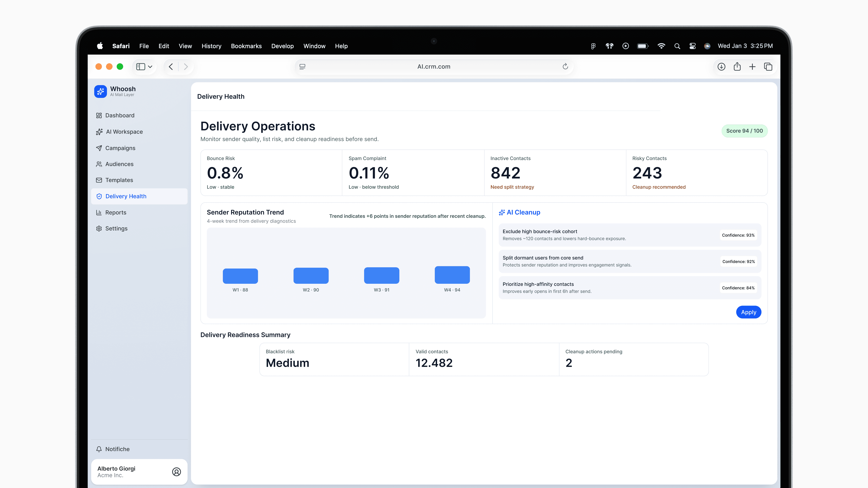Open a new Safari tab
Image resolution: width=868 pixels, height=488 pixels.
[752, 67]
